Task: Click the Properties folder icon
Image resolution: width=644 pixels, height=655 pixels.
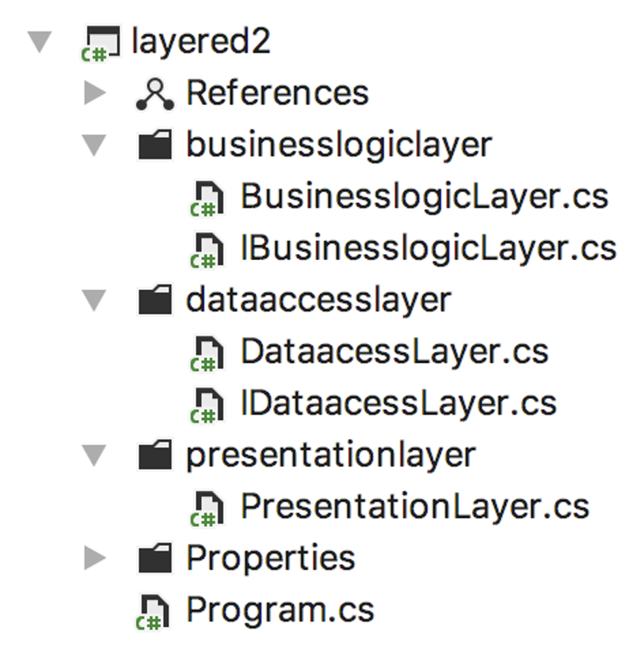Action: 155,559
